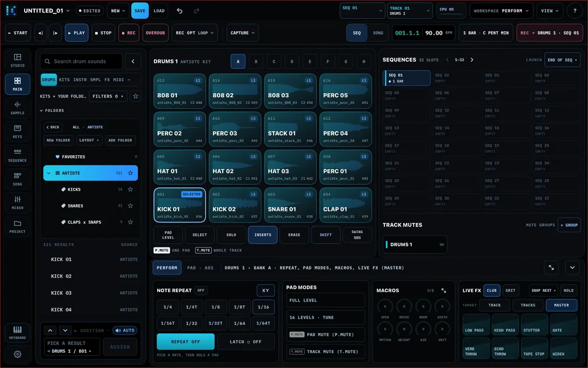Screen dimensions: 588x368
Task: Toggle Auto audition
Action: 125,331
